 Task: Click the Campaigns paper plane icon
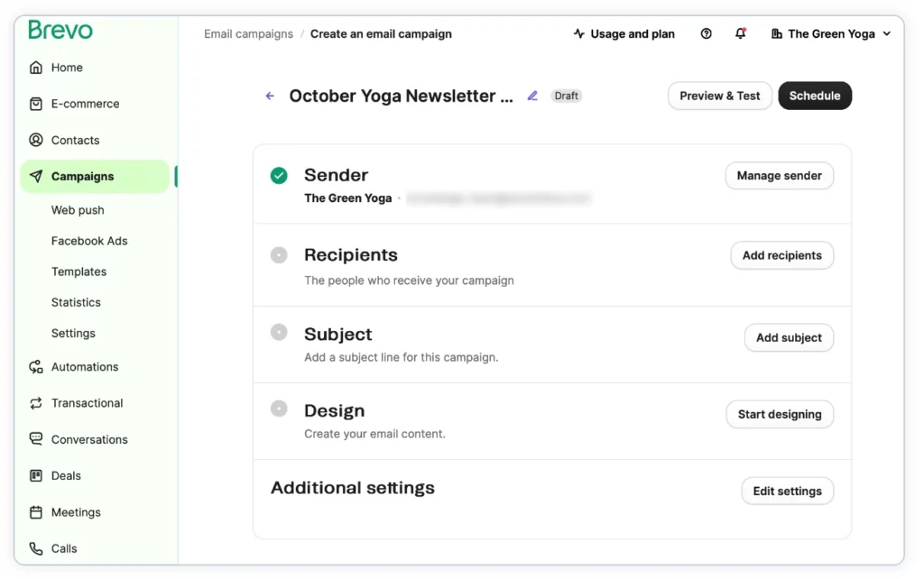tap(36, 176)
